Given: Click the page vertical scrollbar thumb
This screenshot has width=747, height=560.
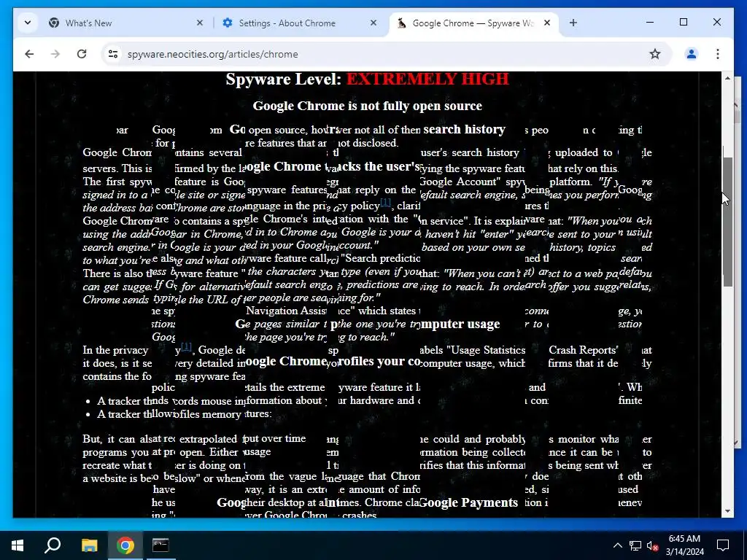Looking at the screenshot, I should (x=727, y=222).
